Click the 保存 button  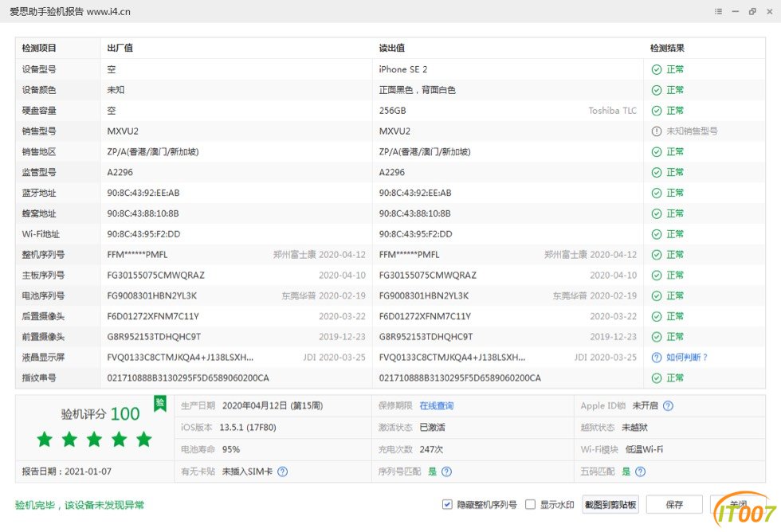[x=674, y=505]
